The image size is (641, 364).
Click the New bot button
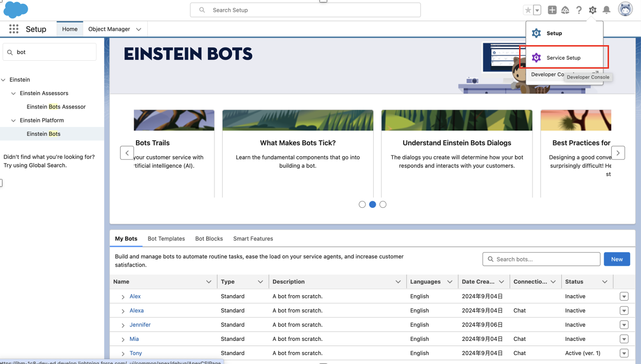(x=617, y=259)
